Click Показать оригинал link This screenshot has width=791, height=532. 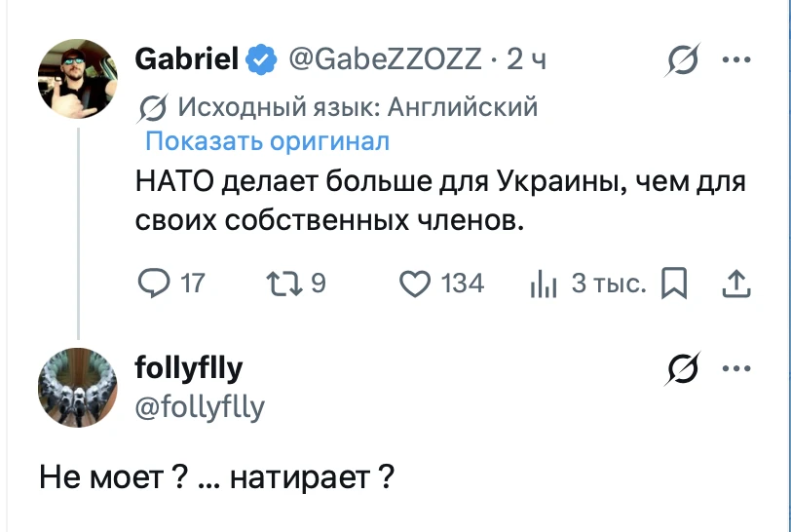(267, 141)
